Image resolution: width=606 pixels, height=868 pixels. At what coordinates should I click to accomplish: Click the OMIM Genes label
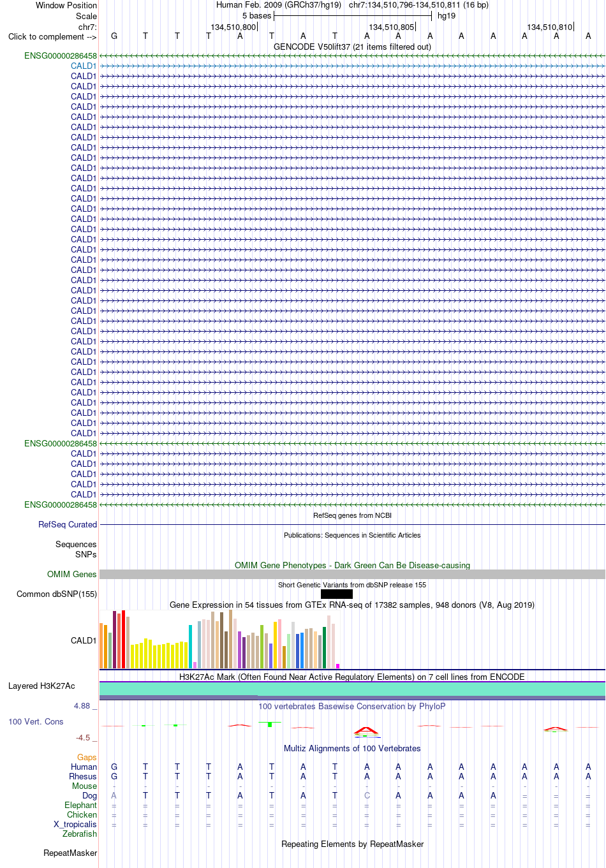[72, 574]
